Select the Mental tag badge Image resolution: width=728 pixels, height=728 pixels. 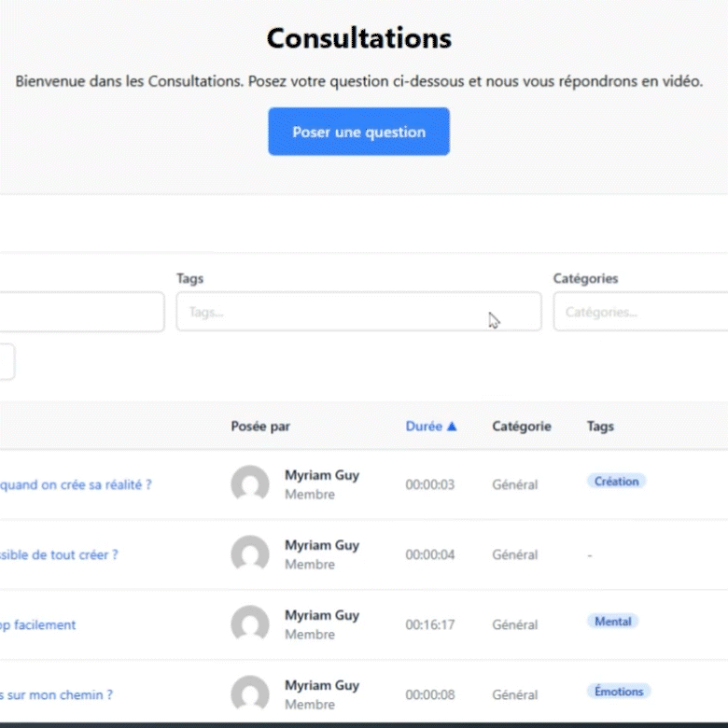pyautogui.click(x=612, y=622)
